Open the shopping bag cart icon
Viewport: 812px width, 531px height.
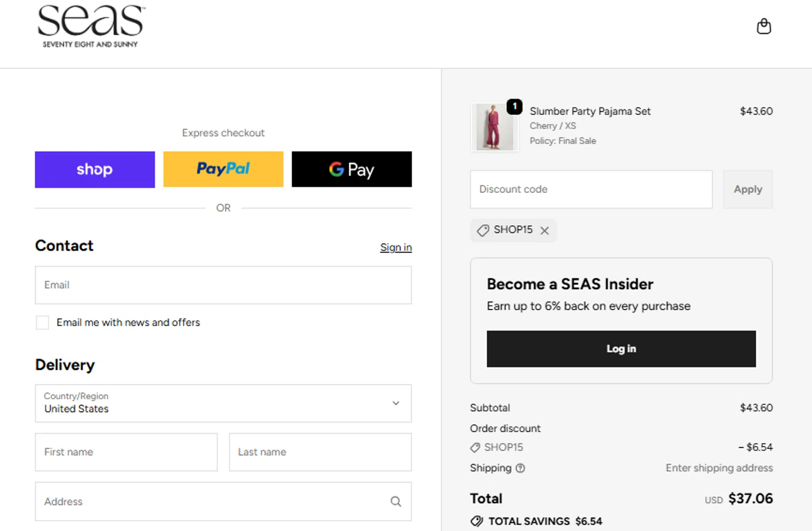point(764,26)
